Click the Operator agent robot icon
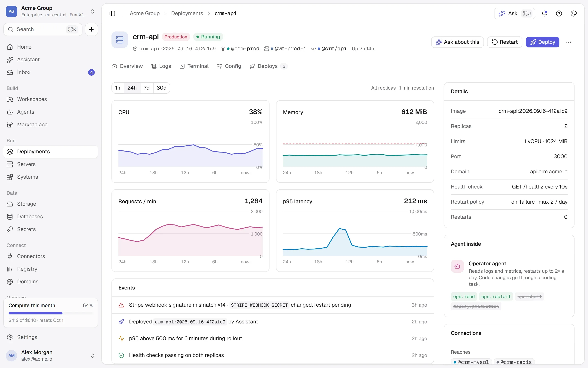The image size is (588, 368). 457,266
